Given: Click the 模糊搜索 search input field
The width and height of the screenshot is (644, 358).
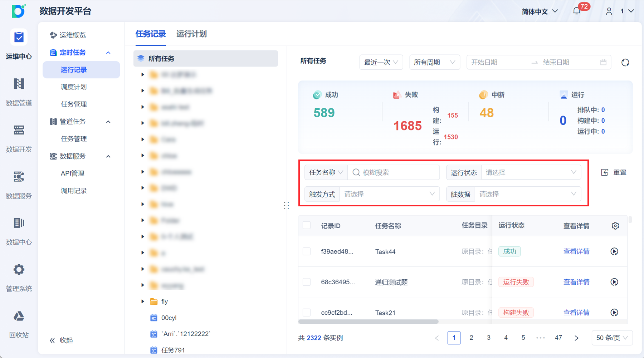Looking at the screenshot, I should [x=397, y=172].
